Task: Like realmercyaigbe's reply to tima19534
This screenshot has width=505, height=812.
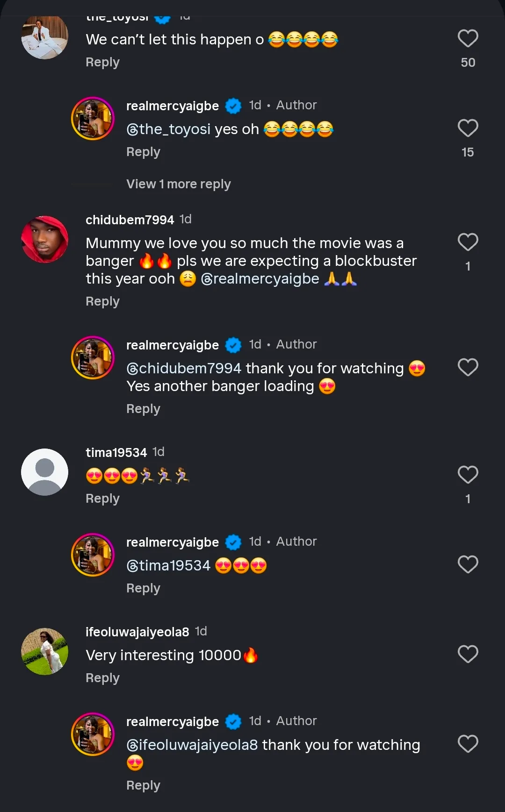Action: (468, 565)
